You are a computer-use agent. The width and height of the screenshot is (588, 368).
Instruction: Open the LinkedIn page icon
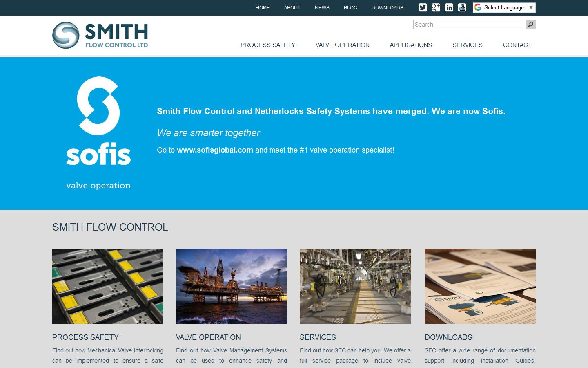pos(449,7)
